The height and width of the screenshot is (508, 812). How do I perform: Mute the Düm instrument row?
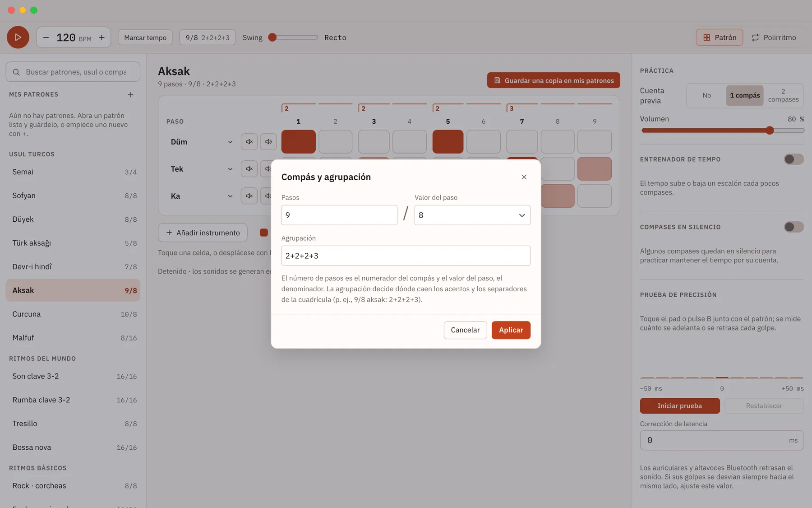pos(249,142)
